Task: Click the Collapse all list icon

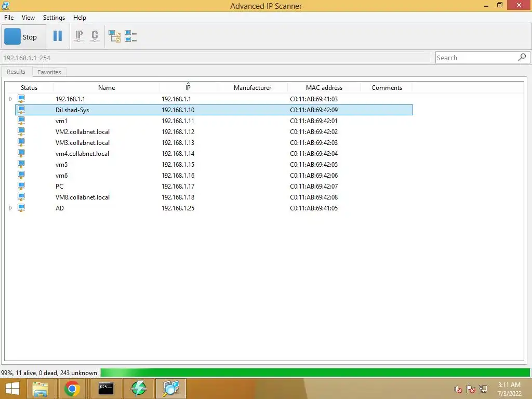Action: coord(130,36)
